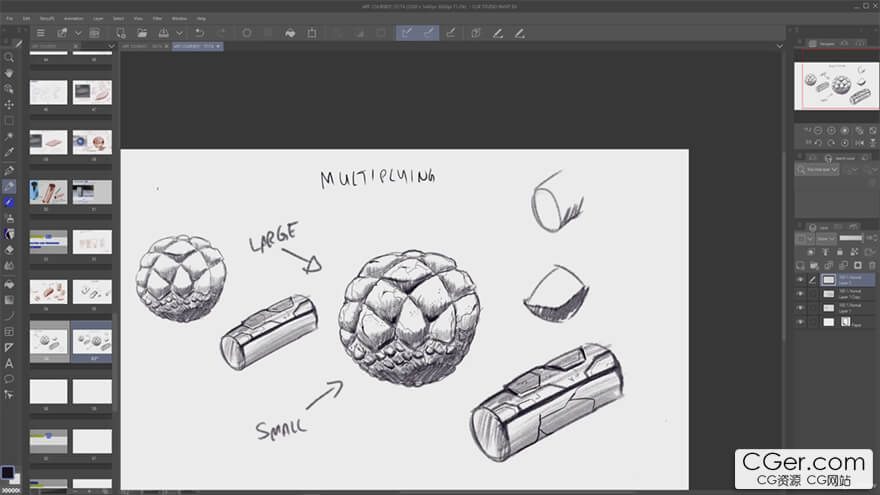Click the Navigator canvas preview thumbnail
This screenshot has width=880, height=495.
837,86
